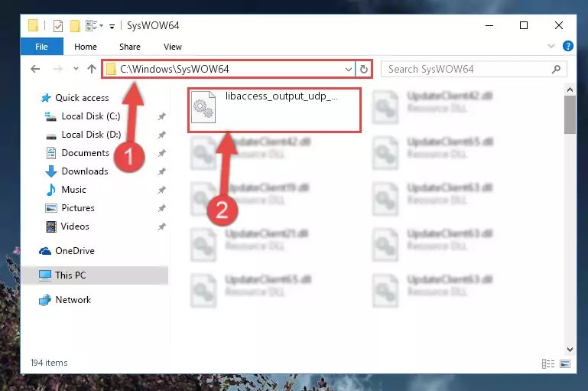This screenshot has height=391, width=588.
Task: Select Quick access in the navigation pane
Action: pos(75,98)
